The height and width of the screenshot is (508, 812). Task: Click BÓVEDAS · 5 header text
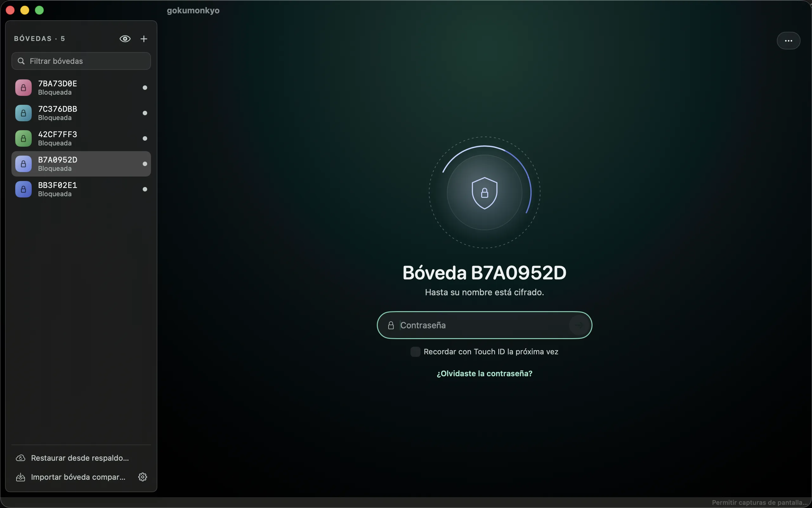[40, 39]
